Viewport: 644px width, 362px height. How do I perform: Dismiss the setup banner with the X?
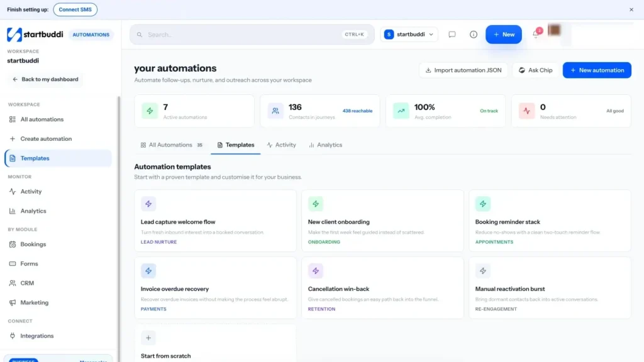click(x=631, y=9)
